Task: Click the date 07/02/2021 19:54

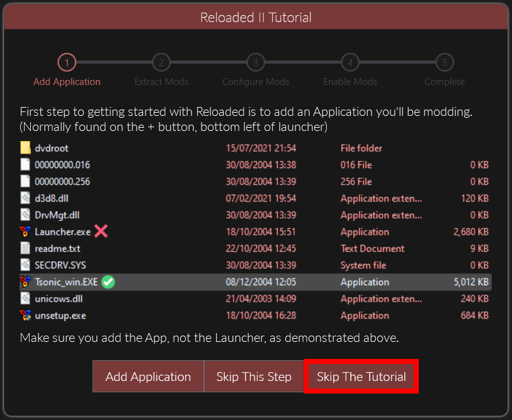Action: click(x=261, y=198)
